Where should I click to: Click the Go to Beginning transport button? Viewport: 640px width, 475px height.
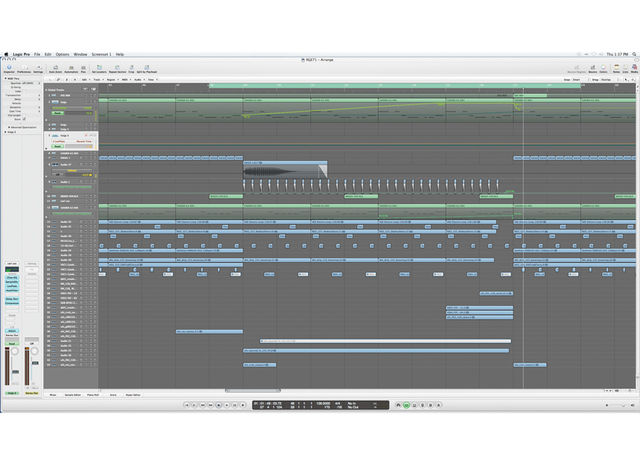click(187, 405)
